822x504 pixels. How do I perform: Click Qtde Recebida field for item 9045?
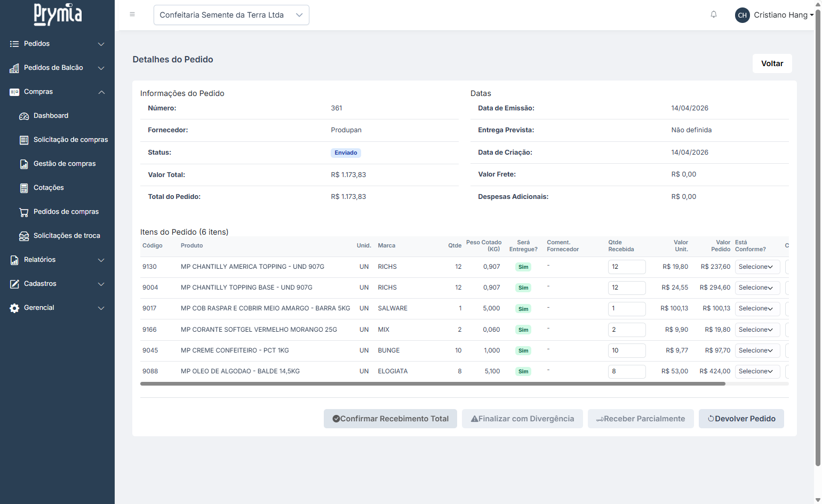tap(626, 350)
